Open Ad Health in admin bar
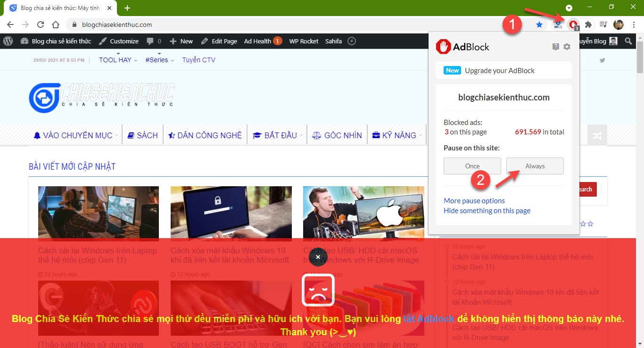Image resolution: width=644 pixels, height=348 pixels. (x=263, y=41)
